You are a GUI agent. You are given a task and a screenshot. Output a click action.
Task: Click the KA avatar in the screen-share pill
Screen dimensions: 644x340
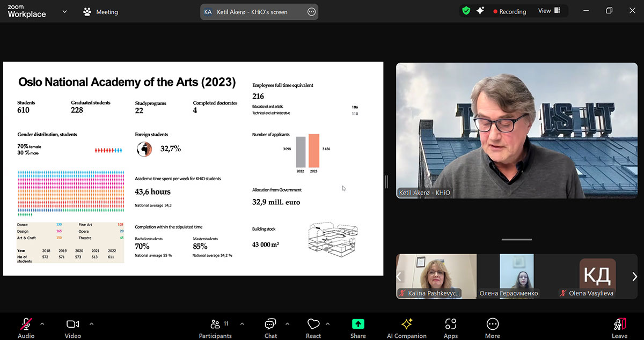pos(208,12)
